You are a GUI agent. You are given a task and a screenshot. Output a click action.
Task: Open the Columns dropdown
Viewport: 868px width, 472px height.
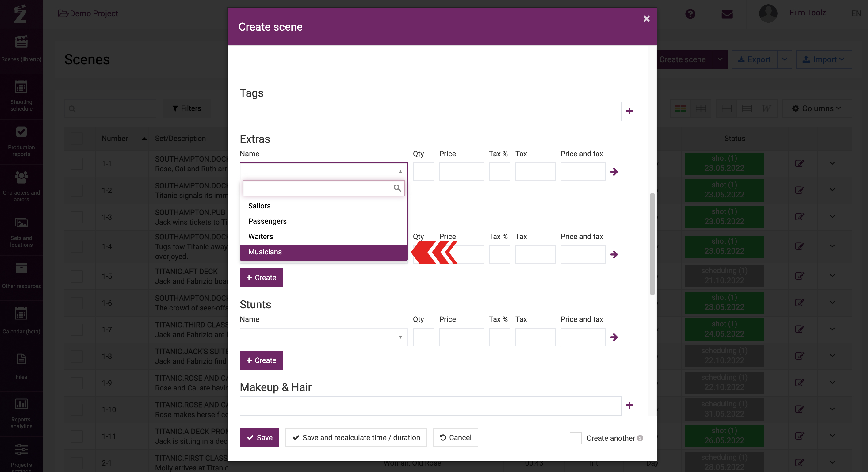click(816, 108)
